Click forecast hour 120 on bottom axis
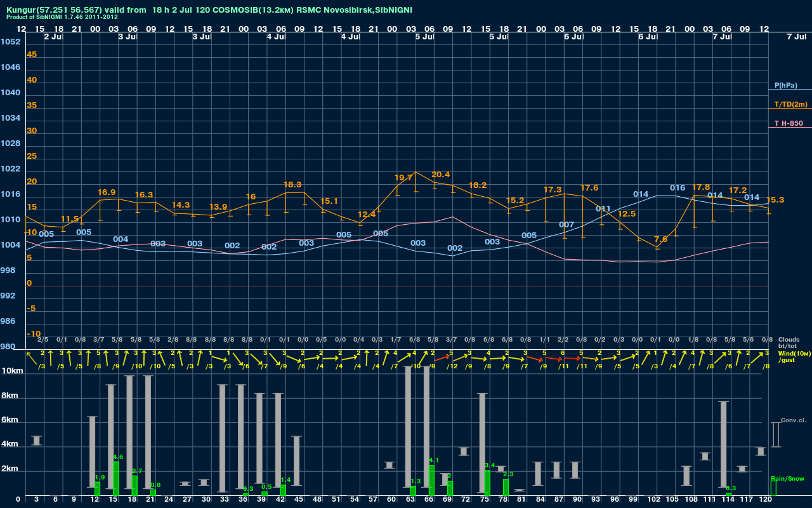Screen dimensions: 812x508 (x=766, y=500)
